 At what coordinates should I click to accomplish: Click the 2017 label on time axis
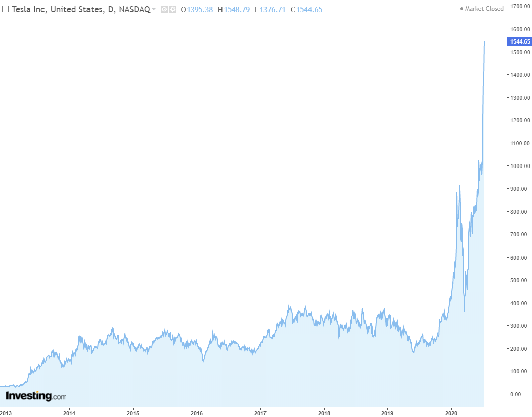[260, 413]
